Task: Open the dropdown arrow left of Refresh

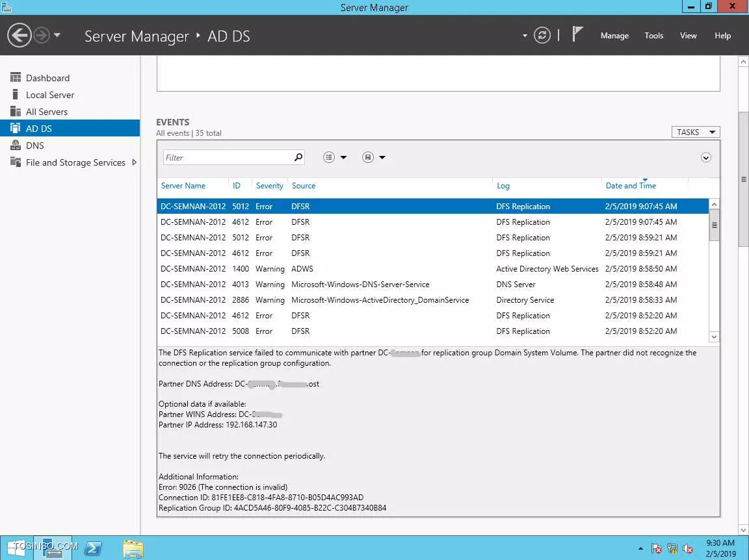Action: (x=525, y=35)
